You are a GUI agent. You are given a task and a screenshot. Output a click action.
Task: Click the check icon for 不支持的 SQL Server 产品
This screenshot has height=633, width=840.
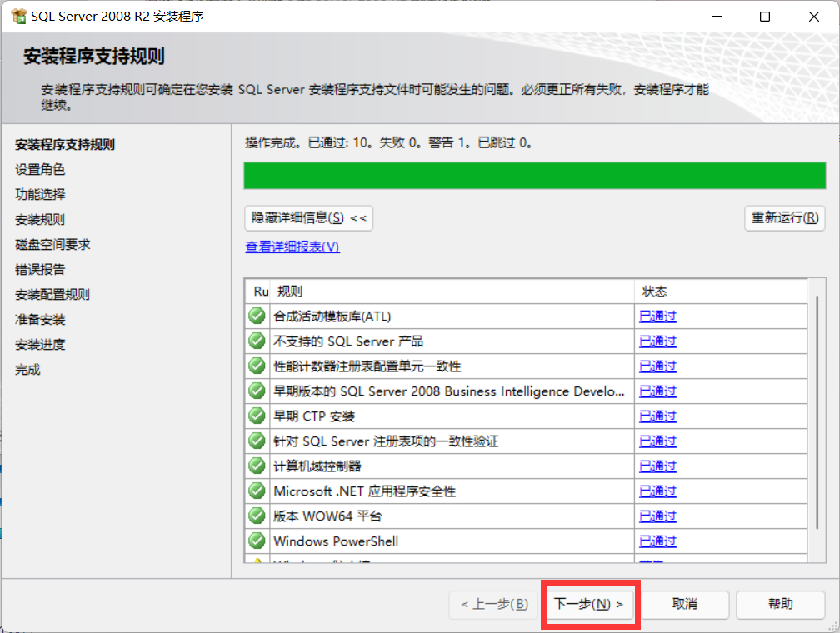click(x=257, y=341)
